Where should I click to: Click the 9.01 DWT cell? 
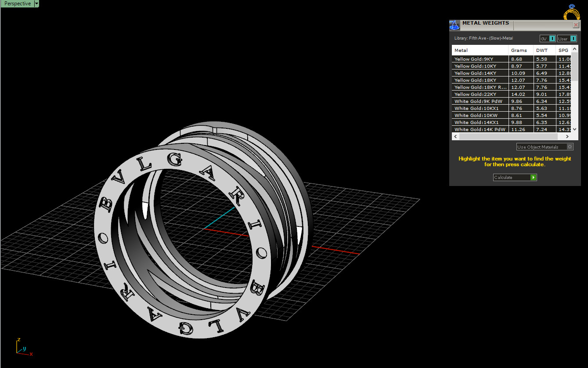point(545,94)
